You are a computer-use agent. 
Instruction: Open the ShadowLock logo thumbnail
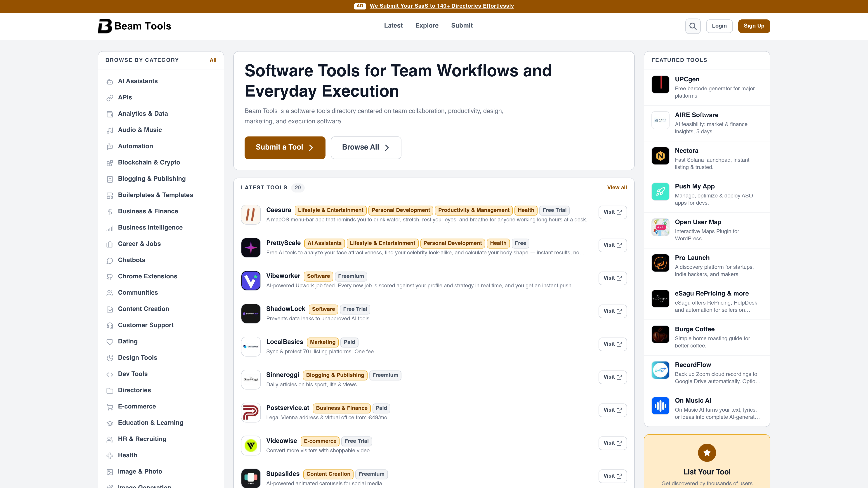point(251,314)
